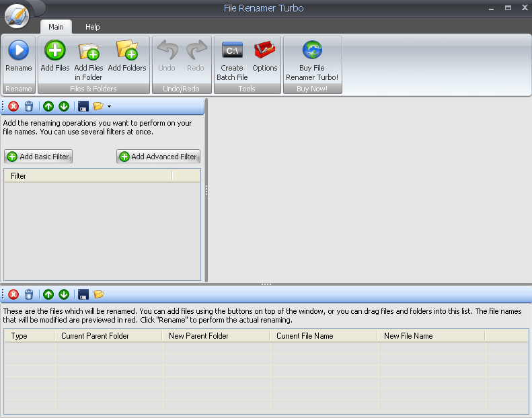Save file list with floppy icon
The width and height of the screenshot is (532, 418).
pyautogui.click(x=83, y=294)
